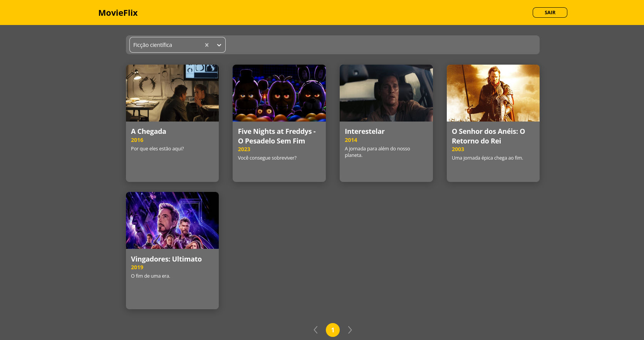This screenshot has height=340, width=644.
Task: Click the 2014 year under Interestelar
Action: (x=351, y=140)
